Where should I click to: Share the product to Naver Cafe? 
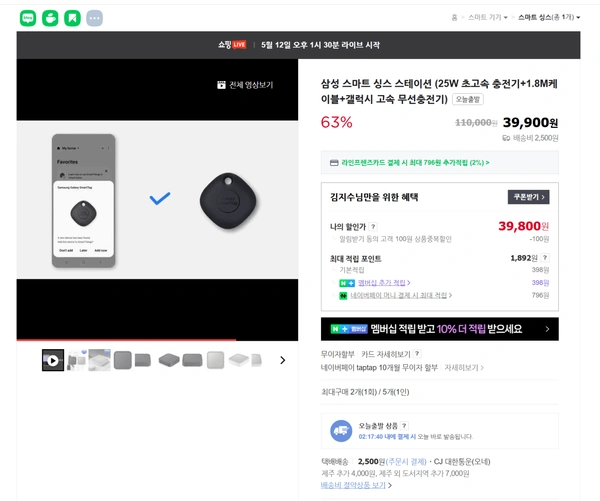50,18
